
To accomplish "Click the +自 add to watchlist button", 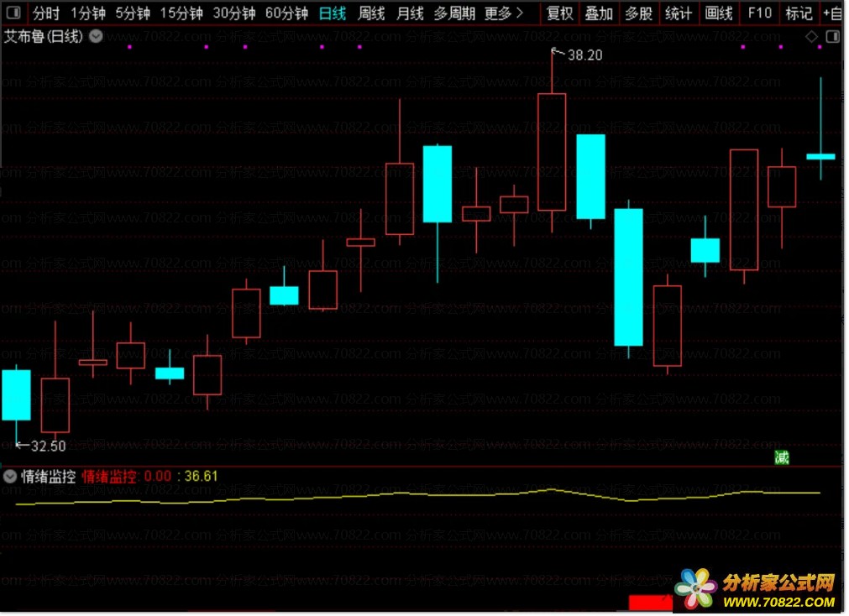I will (833, 13).
